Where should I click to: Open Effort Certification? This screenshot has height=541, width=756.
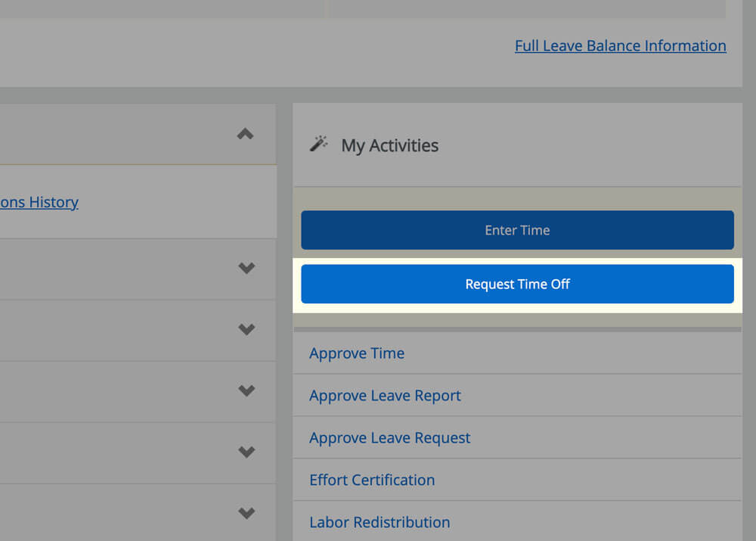tap(371, 480)
